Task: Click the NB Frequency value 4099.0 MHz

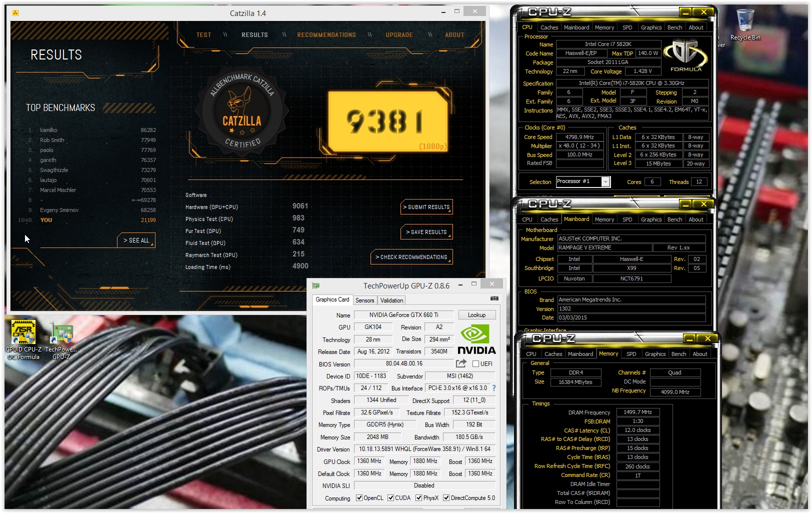Action: point(675,392)
